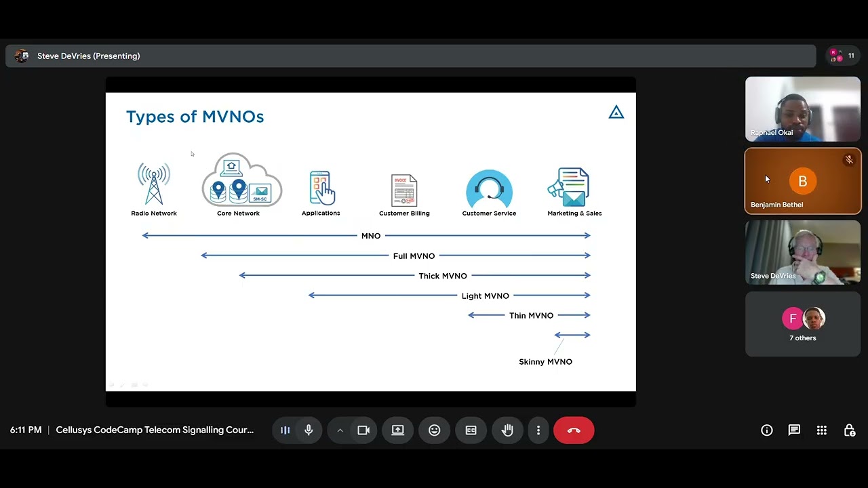Open the chat panel
Screen dimensions: 868x488
(x=794, y=430)
